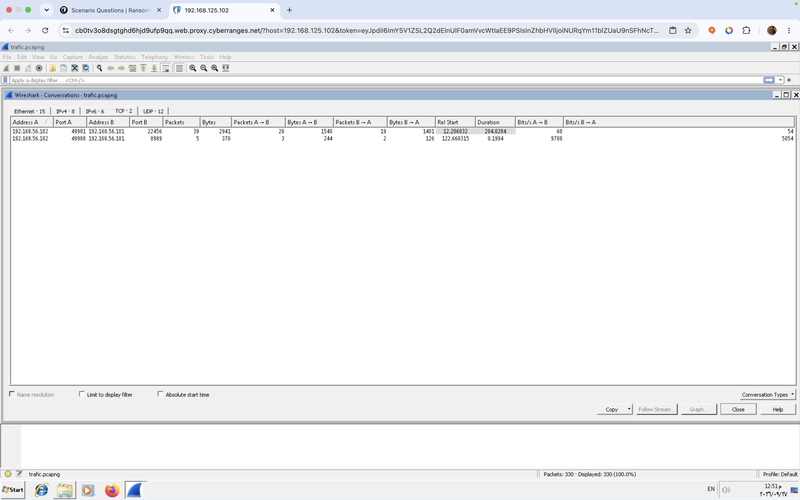The image size is (800, 500).
Task: Sort by Address A column header
Action: [x=32, y=122]
